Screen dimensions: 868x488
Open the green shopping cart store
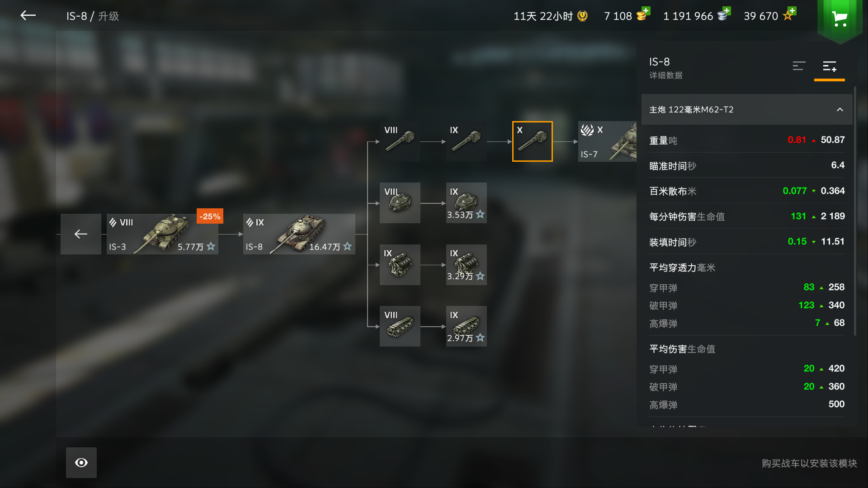[840, 19]
